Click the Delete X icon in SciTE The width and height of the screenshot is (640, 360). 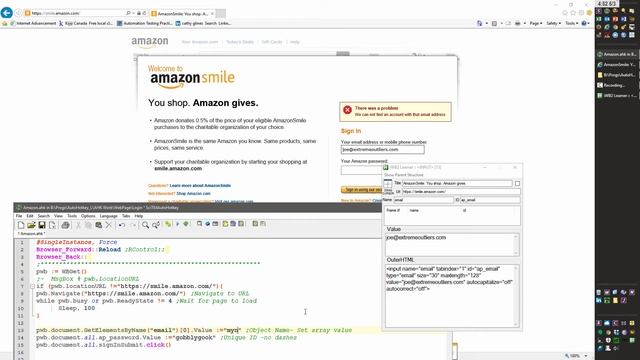tap(109, 225)
